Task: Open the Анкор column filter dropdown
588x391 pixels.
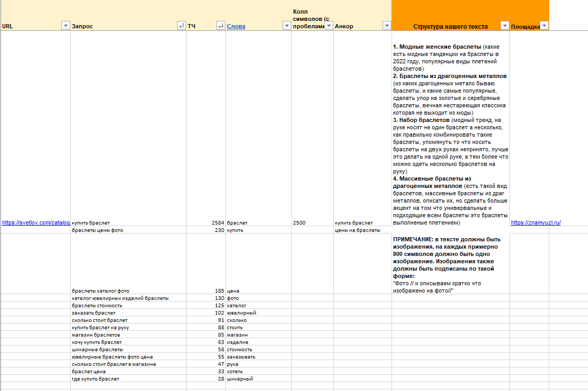Action: click(x=387, y=26)
